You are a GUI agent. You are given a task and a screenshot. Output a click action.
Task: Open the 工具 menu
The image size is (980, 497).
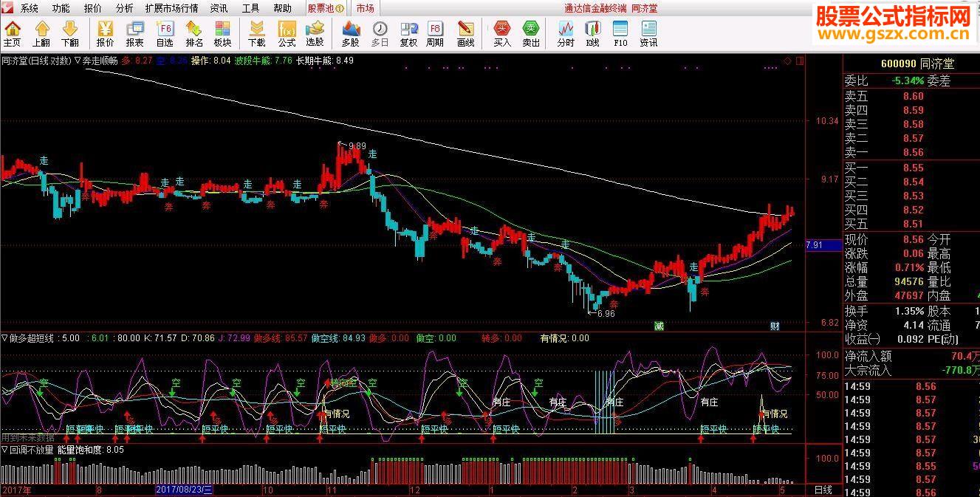(x=251, y=8)
